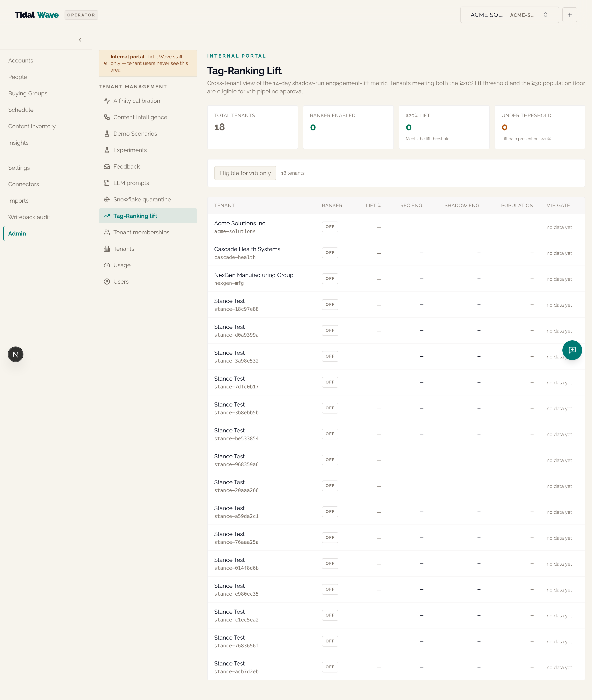Screen dimensions: 592x700
Task: Toggle ranker for stance-d0a9399a
Action: (x=330, y=330)
